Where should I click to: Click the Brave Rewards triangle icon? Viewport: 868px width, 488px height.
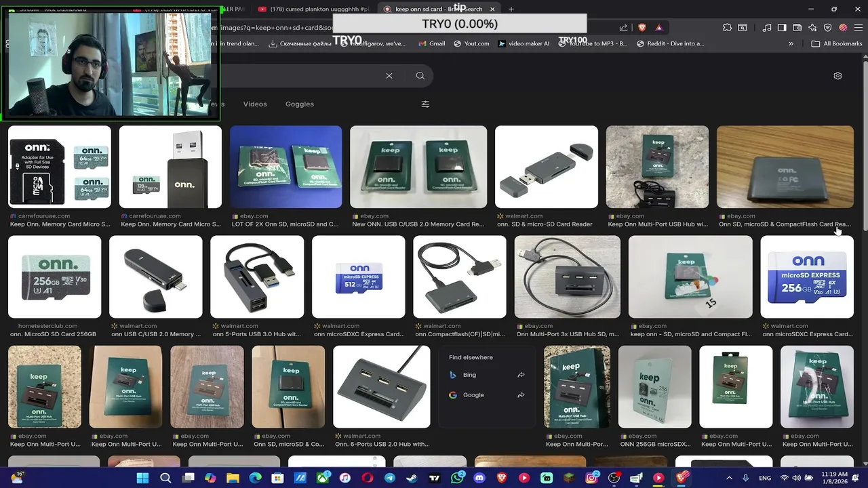[658, 28]
